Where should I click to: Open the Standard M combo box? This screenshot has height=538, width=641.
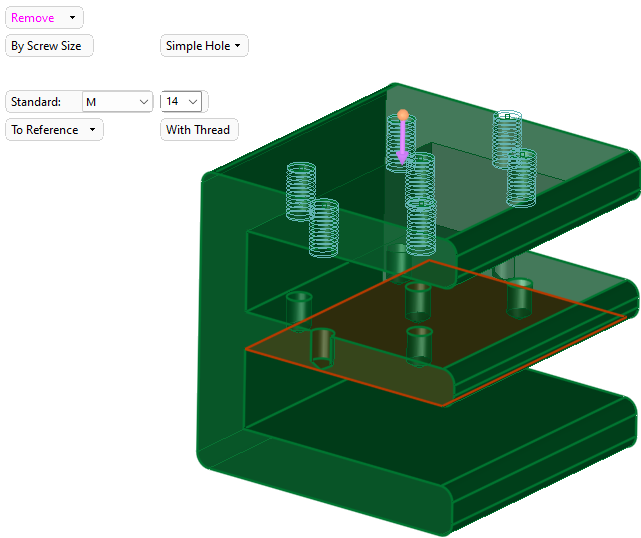117,102
